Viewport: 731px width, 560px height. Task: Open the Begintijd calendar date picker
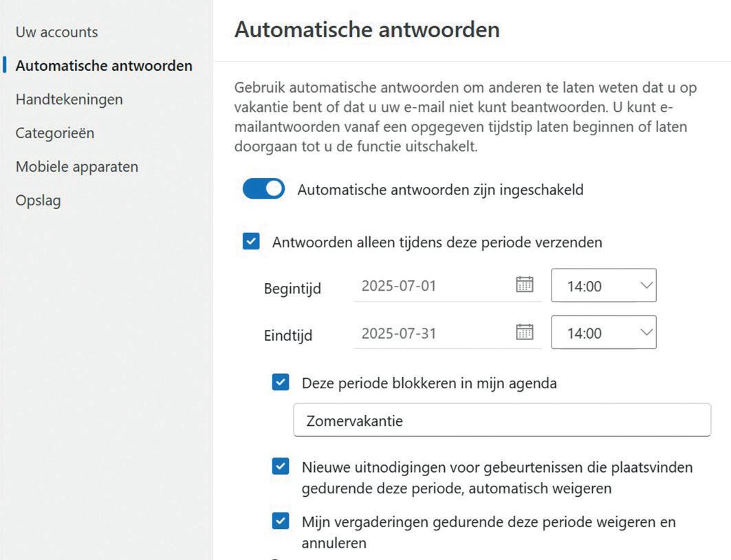point(525,285)
